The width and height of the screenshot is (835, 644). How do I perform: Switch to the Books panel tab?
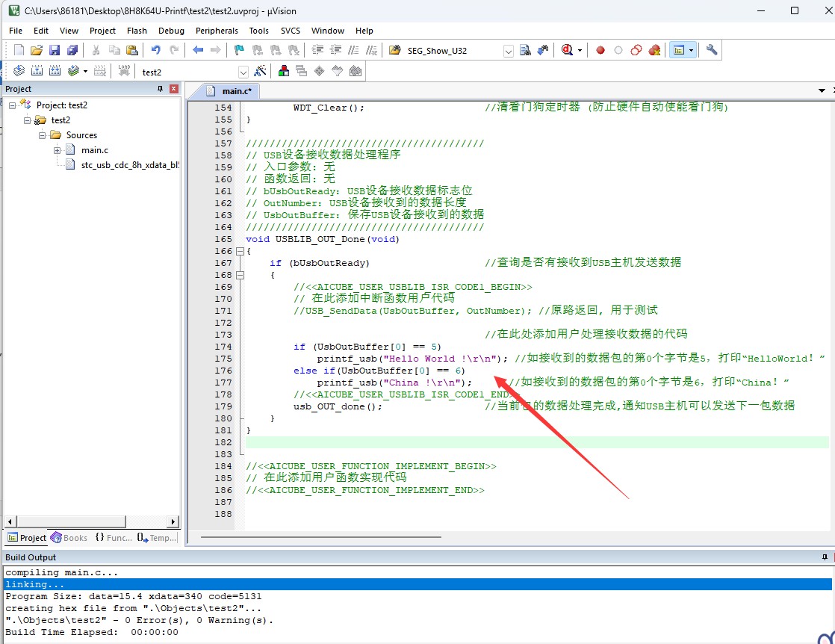69,538
